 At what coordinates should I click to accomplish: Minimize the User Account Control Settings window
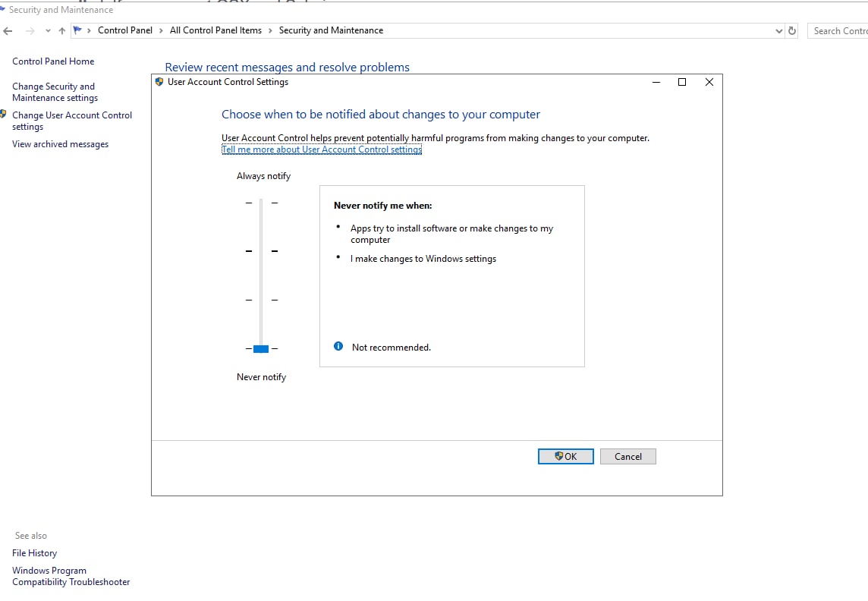click(656, 82)
